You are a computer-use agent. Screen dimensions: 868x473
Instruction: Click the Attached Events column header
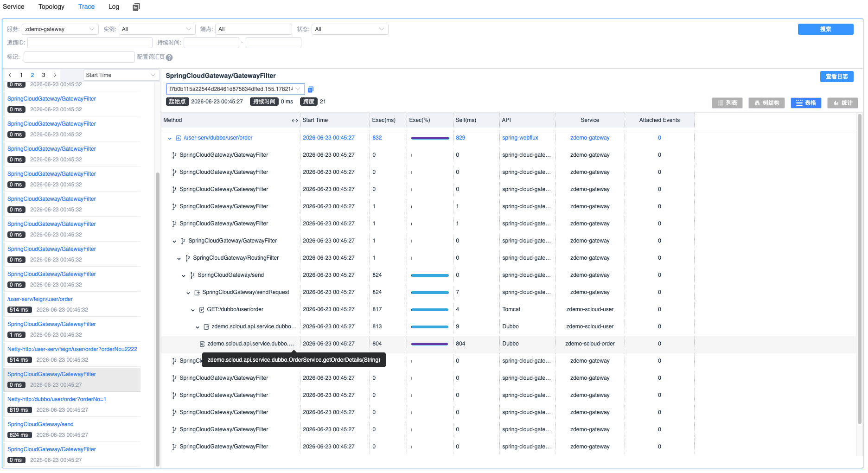pyautogui.click(x=659, y=121)
